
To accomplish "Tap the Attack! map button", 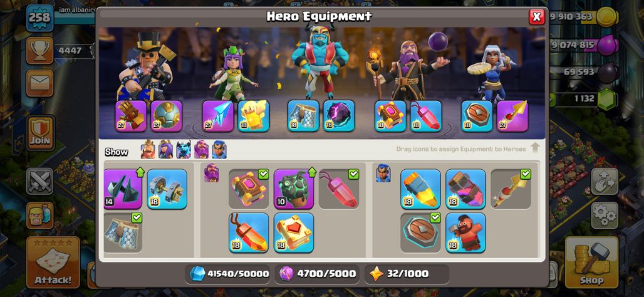I will [x=53, y=262].
